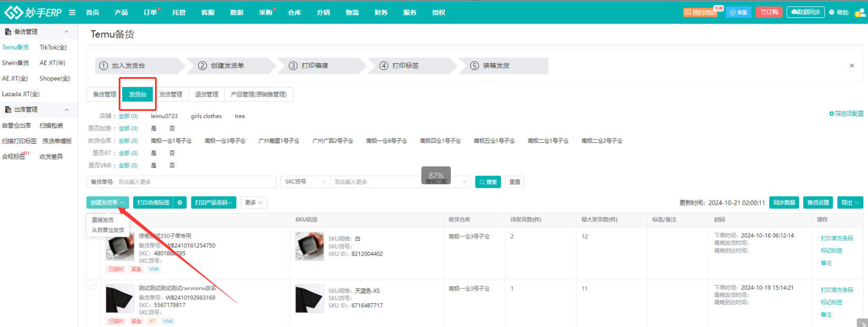Select 是 for 是否加急 filter
The image size is (868, 327).
pos(154,128)
